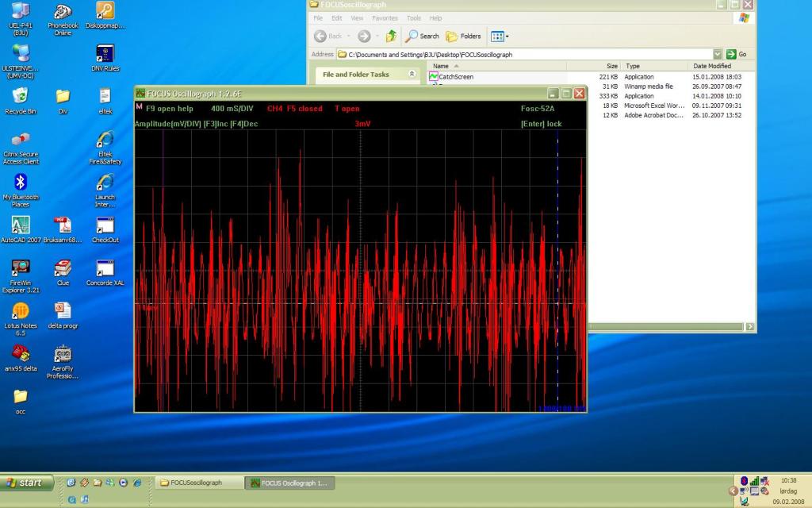
Task: Click the Explorer address path field
Action: click(x=524, y=54)
